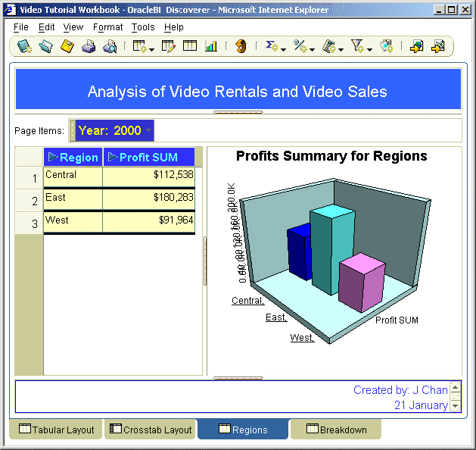
Task: Expand the Profit SUM column header arrow
Action: (x=113, y=157)
